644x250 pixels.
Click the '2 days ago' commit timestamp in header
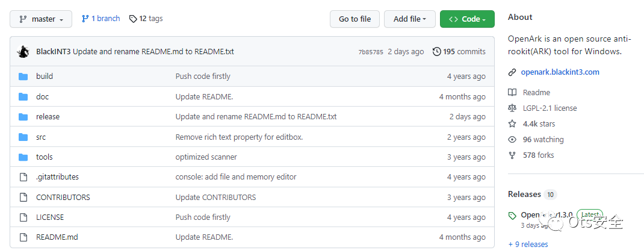point(406,52)
